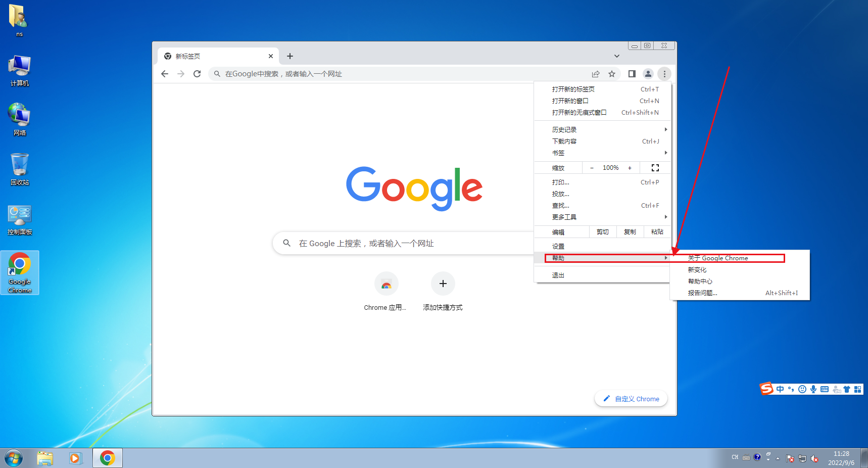Select 打开新的窗口 menu item
The width and height of the screenshot is (868, 468).
(602, 101)
